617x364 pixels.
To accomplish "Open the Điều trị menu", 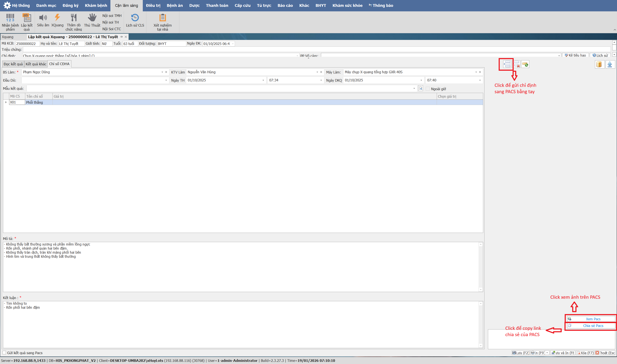I will (153, 5).
